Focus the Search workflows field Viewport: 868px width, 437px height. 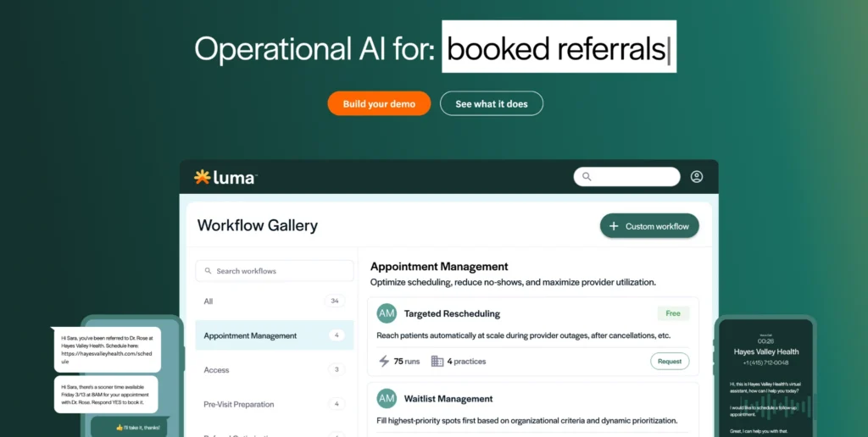(275, 271)
